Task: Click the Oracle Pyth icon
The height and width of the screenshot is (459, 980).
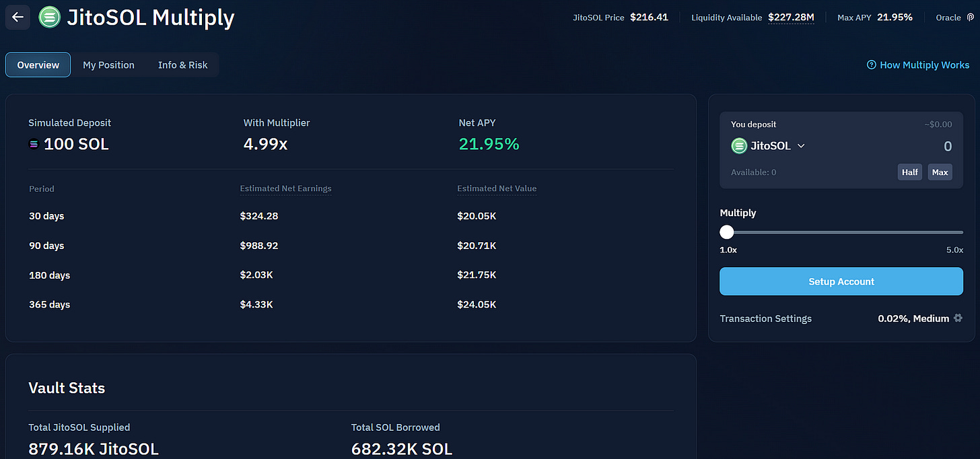Action: [x=970, y=17]
